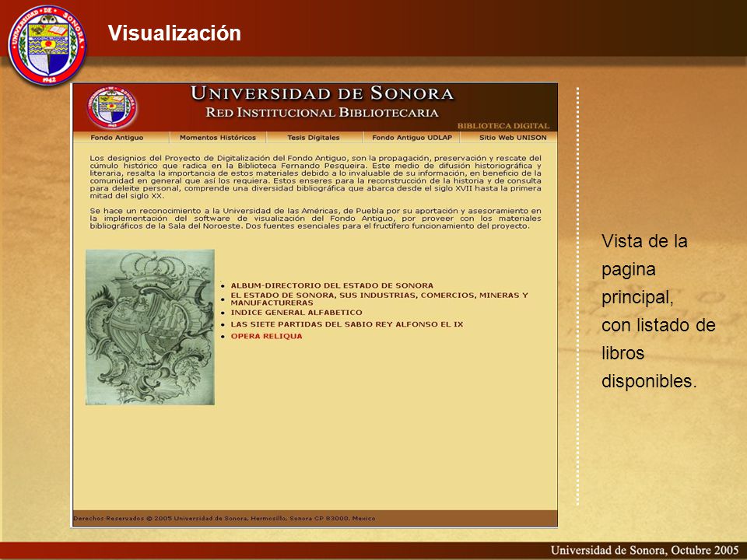Open LAS SIETE PARTIDAS DEL SABIO REY link
Screen dimensions: 747x560
(347, 324)
